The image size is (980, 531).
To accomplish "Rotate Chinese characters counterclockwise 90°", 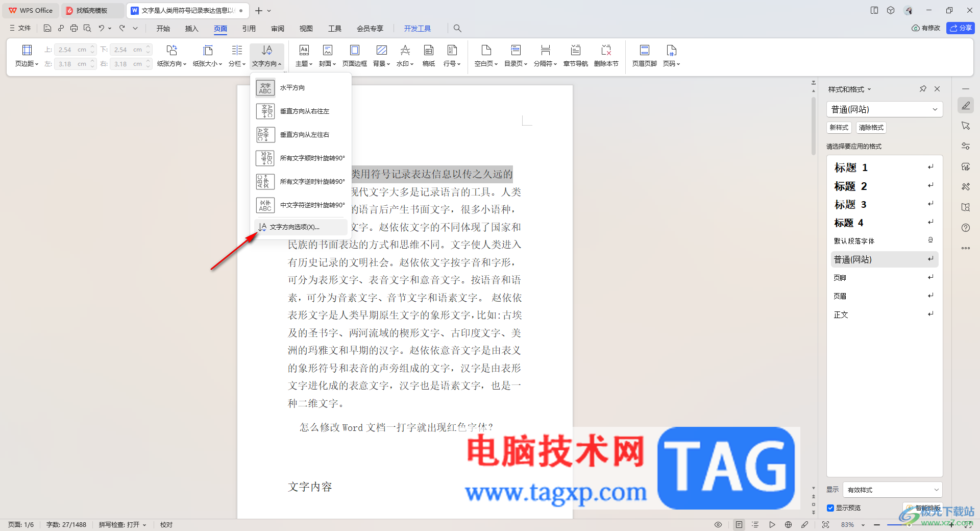I will pos(301,205).
